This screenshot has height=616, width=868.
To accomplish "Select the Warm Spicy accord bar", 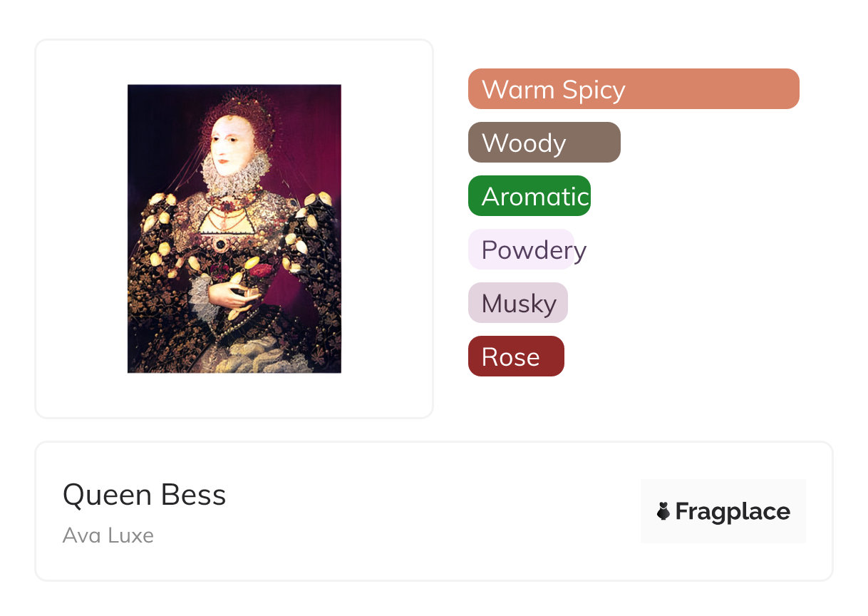I will coord(633,89).
